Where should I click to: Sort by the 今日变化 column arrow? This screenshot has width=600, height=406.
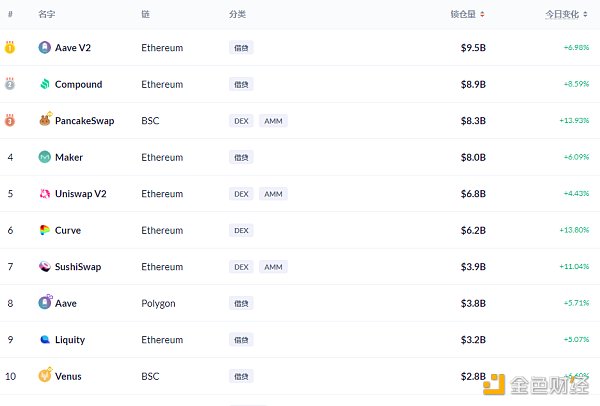point(585,15)
